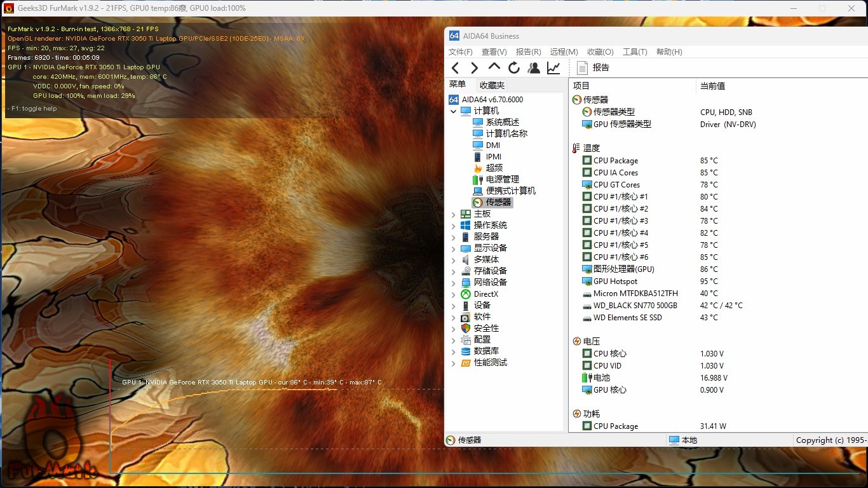This screenshot has height=488, width=868.
Task: Select the 超频 flame icon
Action: click(478, 168)
